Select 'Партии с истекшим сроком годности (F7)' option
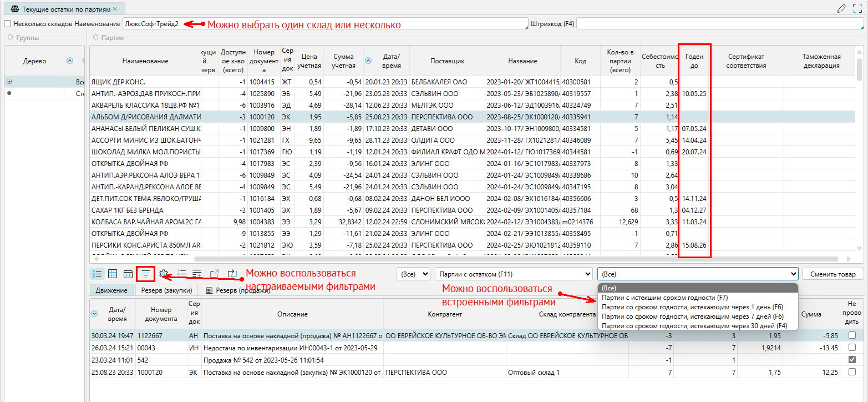868x402 pixels. [665, 298]
